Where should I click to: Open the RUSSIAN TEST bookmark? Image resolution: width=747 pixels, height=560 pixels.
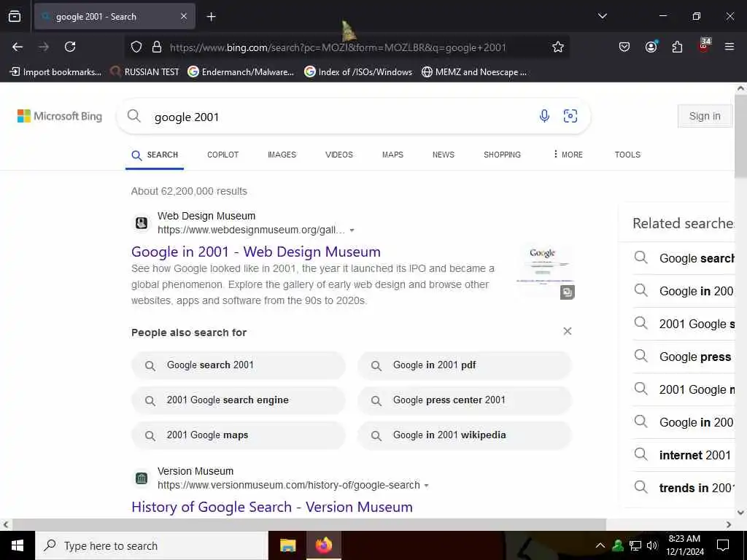(x=144, y=72)
